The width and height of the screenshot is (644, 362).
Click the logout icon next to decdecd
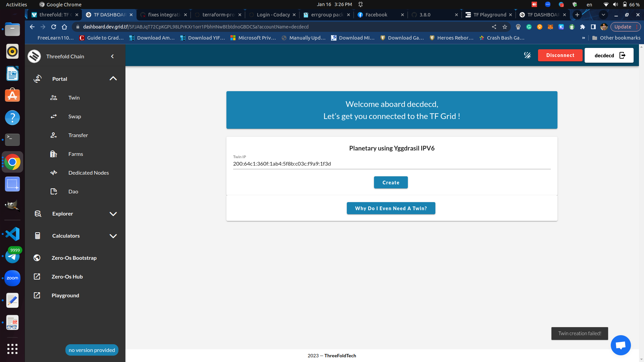click(623, 55)
